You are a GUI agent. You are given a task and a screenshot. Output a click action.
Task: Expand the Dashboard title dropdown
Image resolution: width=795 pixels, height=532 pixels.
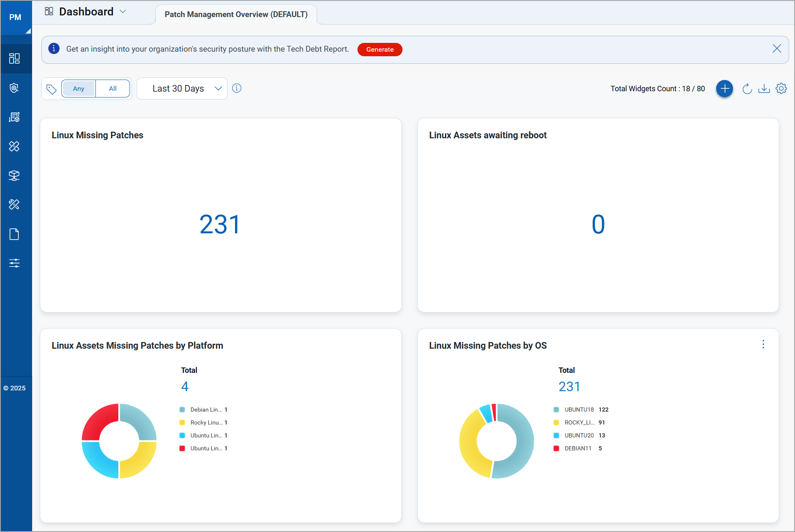click(x=122, y=12)
